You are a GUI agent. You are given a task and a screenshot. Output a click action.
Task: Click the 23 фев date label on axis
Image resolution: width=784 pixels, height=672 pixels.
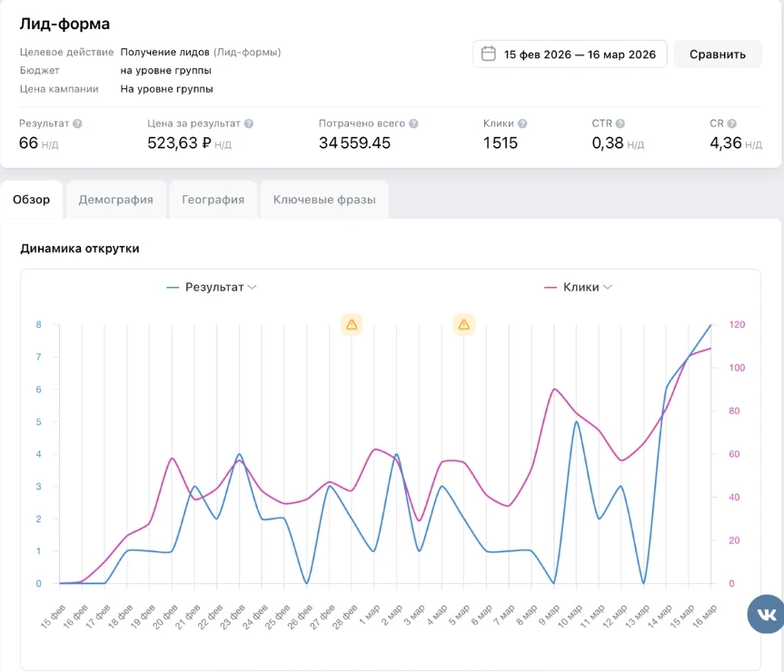(233, 617)
